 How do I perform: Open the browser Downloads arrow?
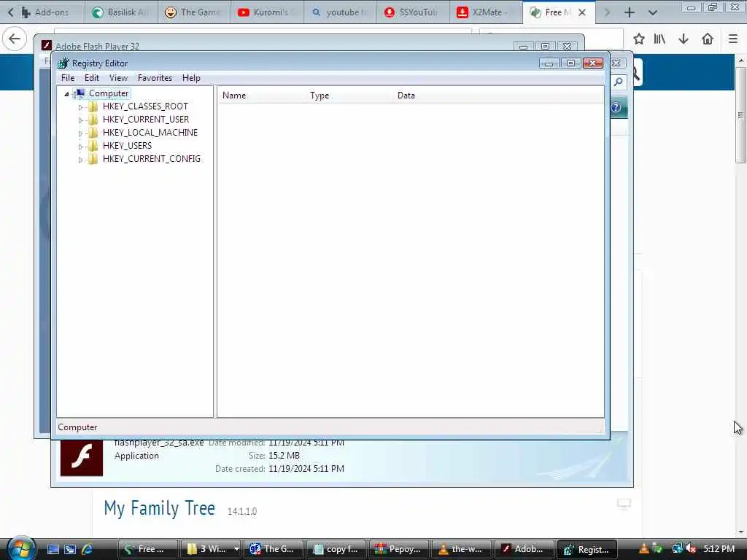click(683, 39)
